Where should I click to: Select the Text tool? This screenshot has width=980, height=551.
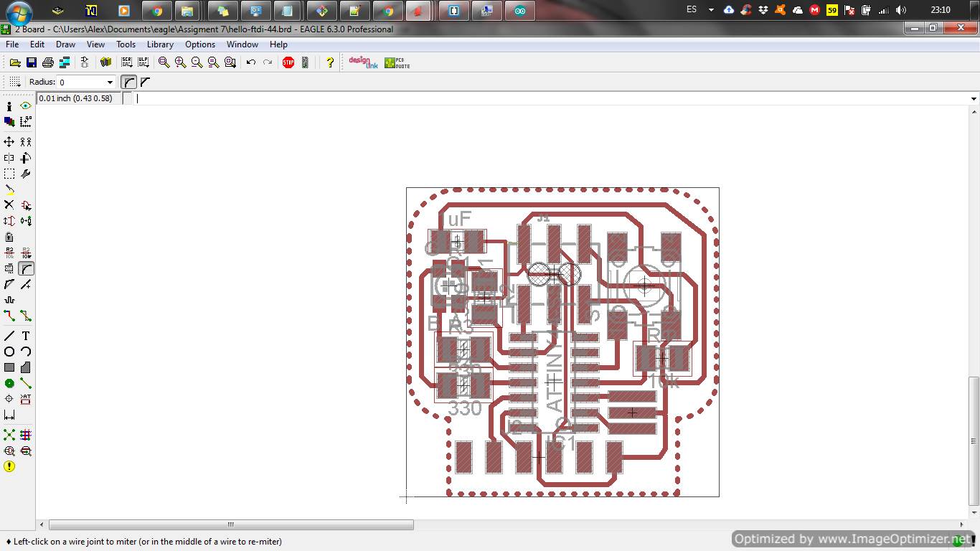click(x=26, y=336)
